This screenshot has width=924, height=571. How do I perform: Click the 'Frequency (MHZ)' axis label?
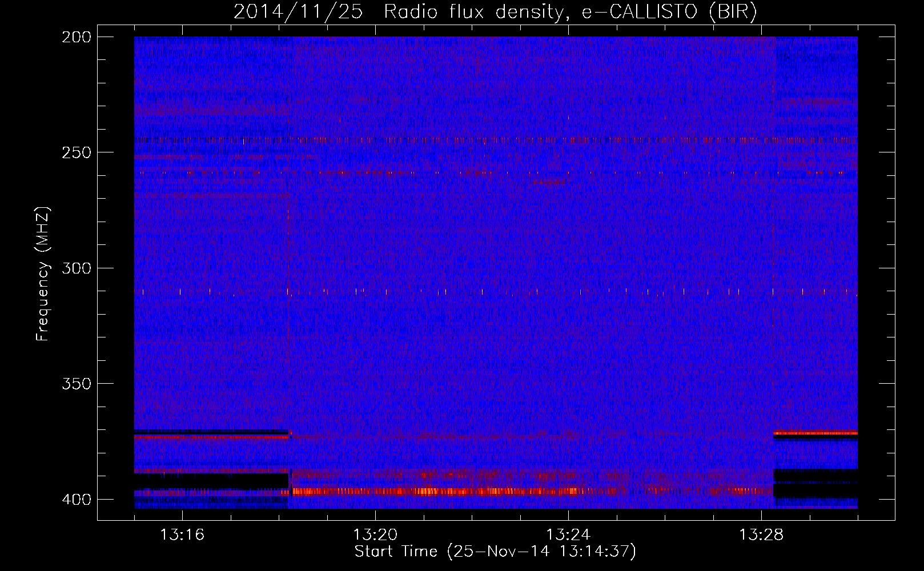click(x=43, y=274)
